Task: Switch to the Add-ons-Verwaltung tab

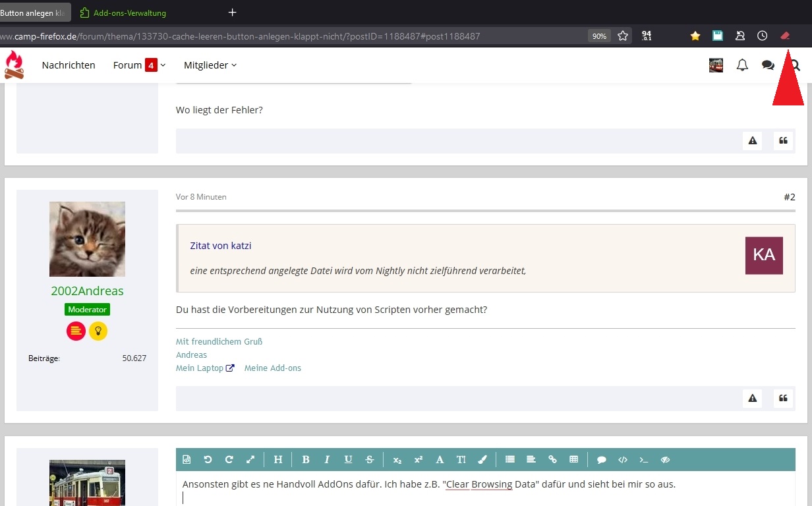Action: tap(130, 13)
